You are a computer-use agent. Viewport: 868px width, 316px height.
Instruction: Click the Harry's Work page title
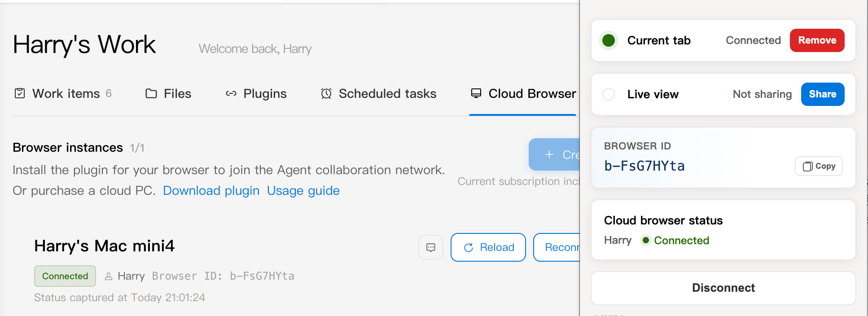click(x=84, y=44)
